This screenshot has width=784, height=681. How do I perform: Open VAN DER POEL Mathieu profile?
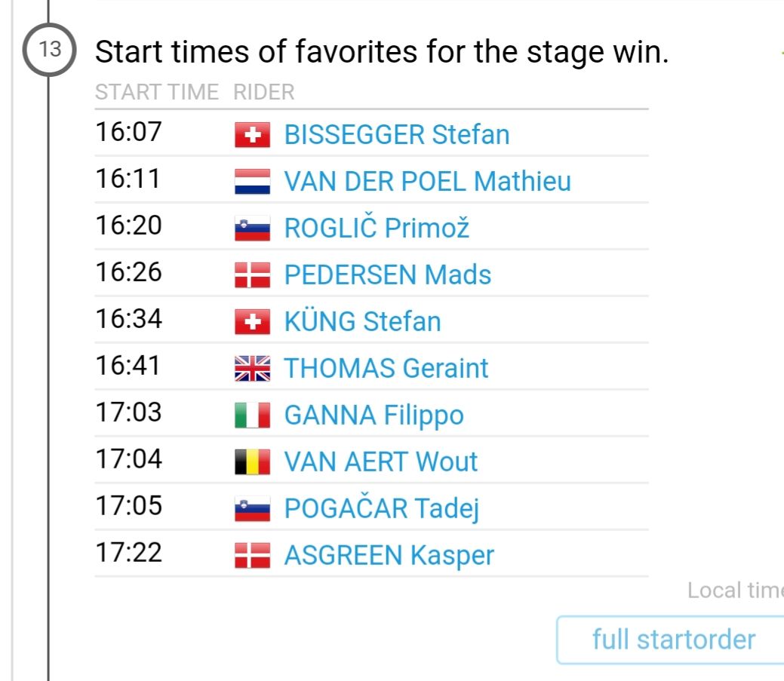click(x=427, y=182)
